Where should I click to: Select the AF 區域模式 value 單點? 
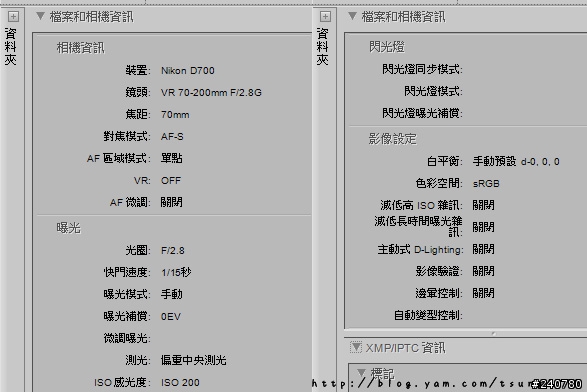coord(171,158)
